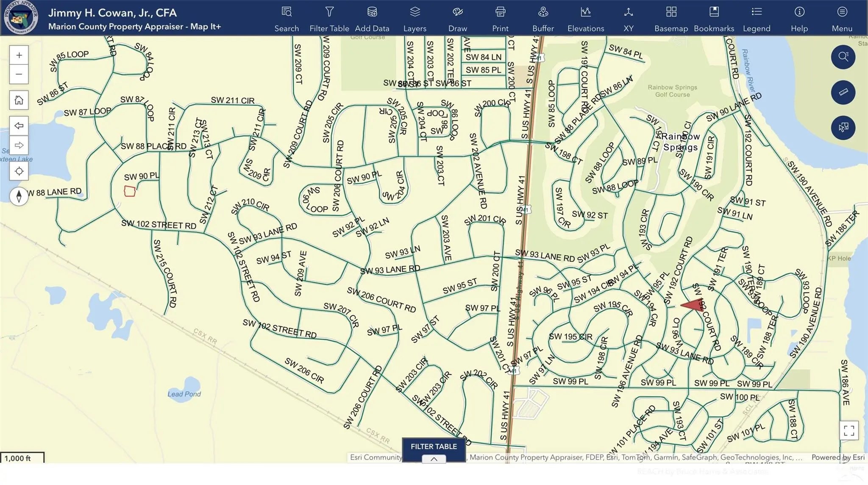Zoom out with the minus button
868x485 pixels.
pyautogui.click(x=19, y=74)
